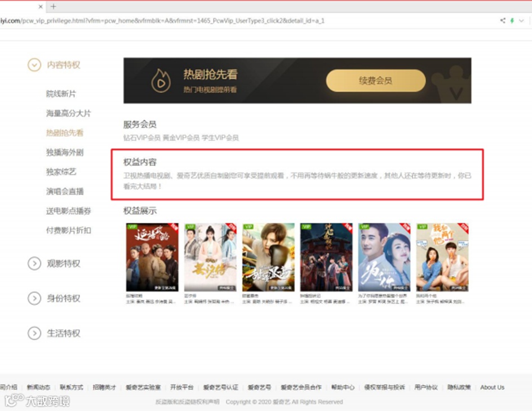The image size is (532, 411).
Task: Select 海量高分大片 in the sidebar
Action: [x=69, y=113]
